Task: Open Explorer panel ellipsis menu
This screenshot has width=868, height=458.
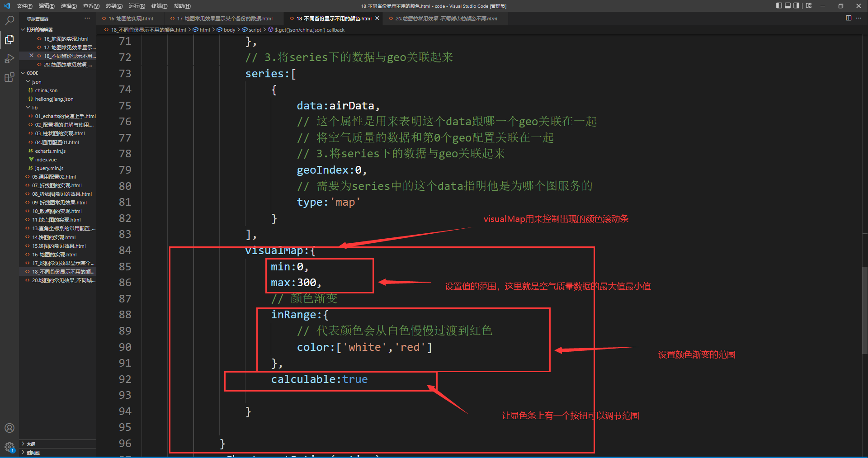Action: (87, 19)
